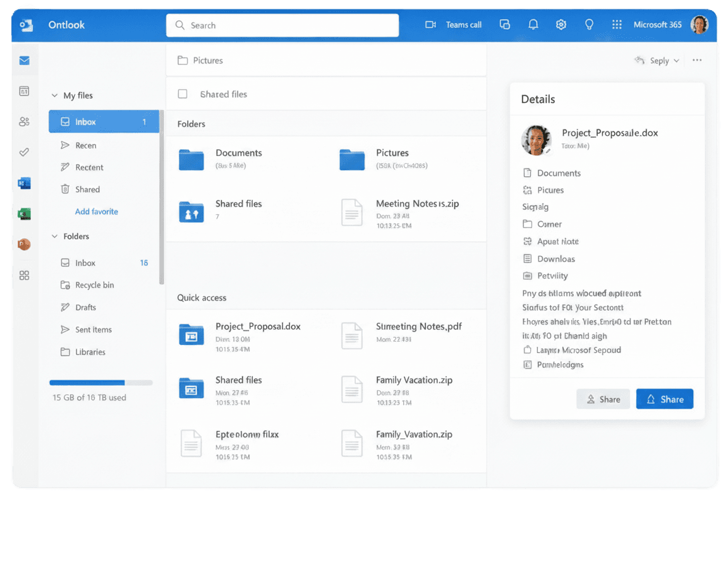Tick the Shared files checkbox
This screenshot has width=728, height=566.
coord(183,93)
